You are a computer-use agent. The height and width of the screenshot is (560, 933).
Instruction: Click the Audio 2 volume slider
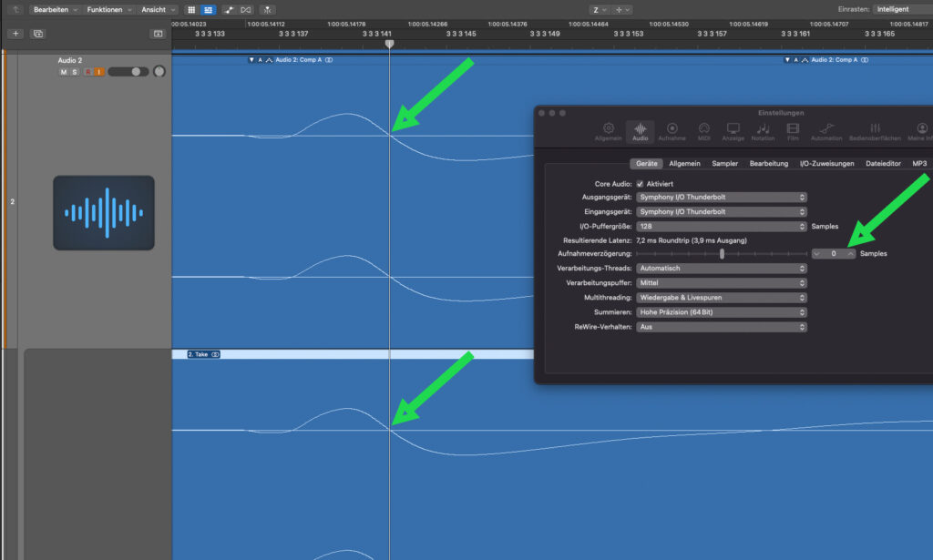coord(128,72)
